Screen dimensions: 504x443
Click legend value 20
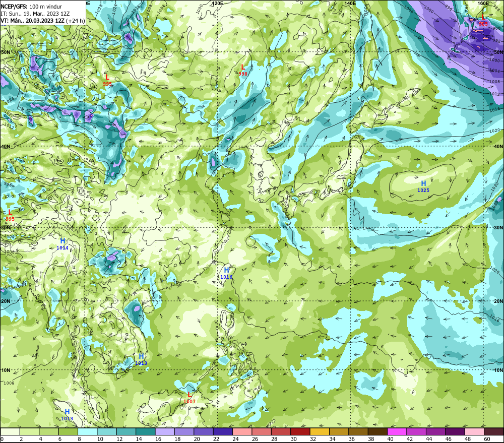point(197,439)
